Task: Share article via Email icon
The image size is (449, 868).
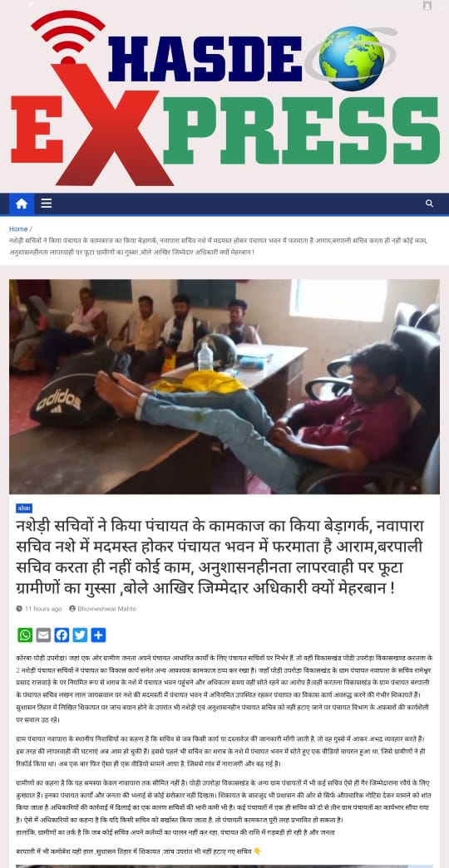Action: tap(43, 635)
